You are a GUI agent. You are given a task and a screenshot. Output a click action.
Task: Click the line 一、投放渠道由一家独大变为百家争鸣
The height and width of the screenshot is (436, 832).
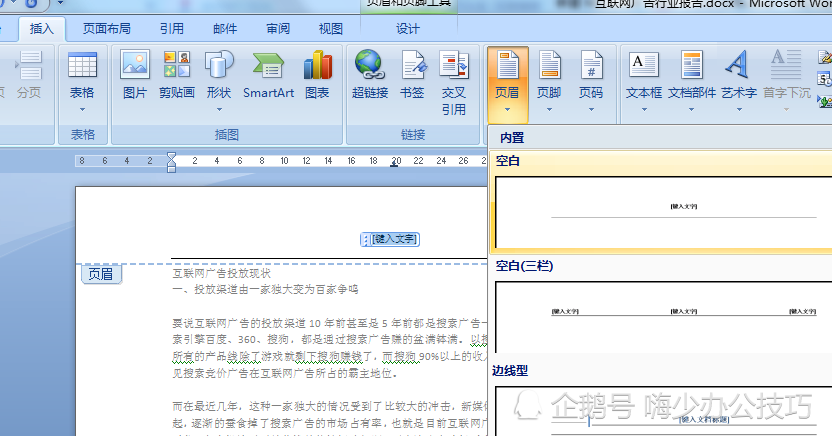[x=265, y=290]
